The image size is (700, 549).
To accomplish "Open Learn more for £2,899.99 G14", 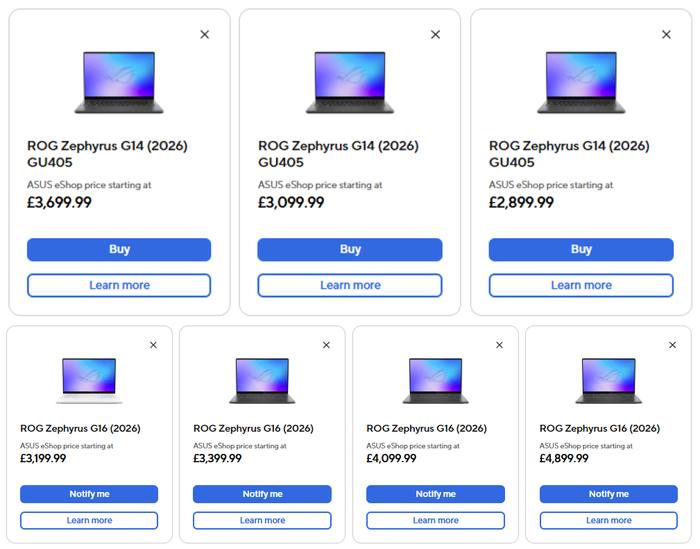I will pos(581,285).
